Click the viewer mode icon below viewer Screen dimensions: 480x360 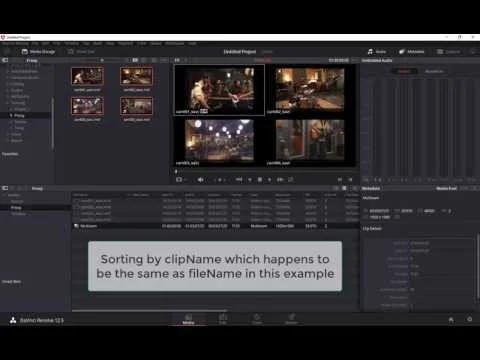(179, 180)
